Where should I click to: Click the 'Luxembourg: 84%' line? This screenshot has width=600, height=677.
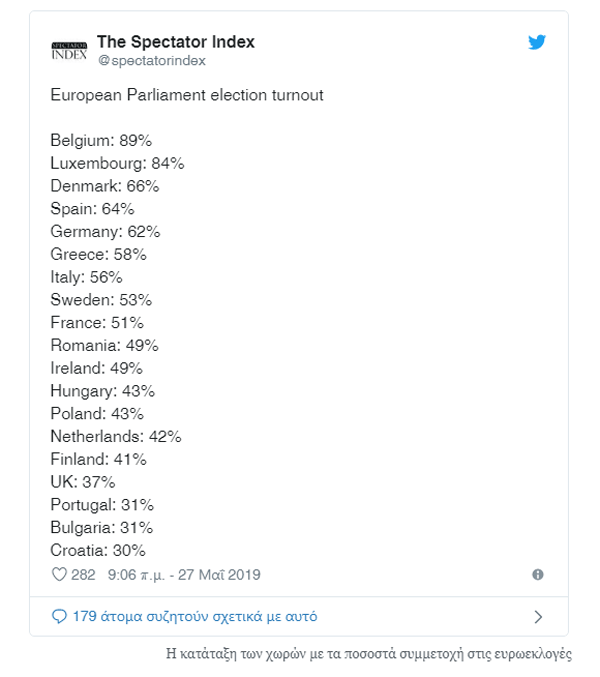(x=117, y=163)
